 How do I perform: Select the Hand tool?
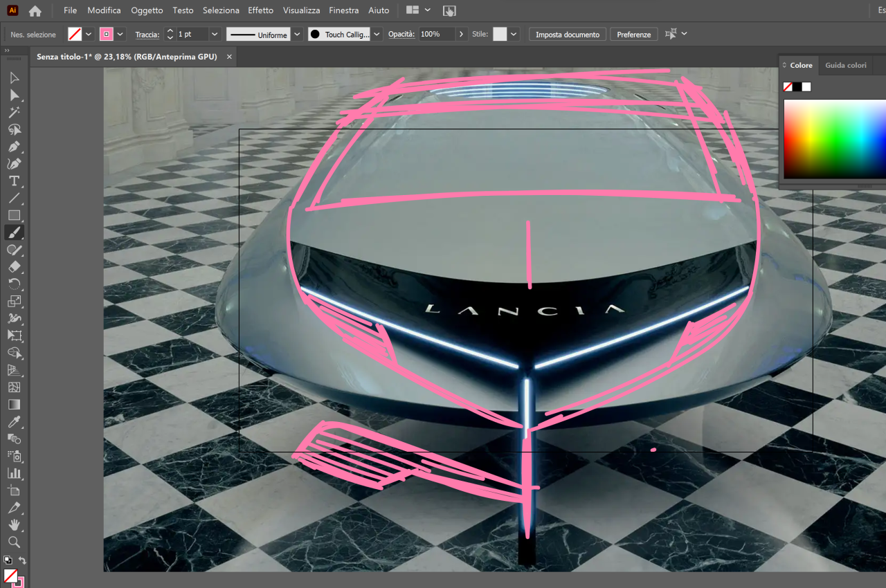click(x=14, y=526)
